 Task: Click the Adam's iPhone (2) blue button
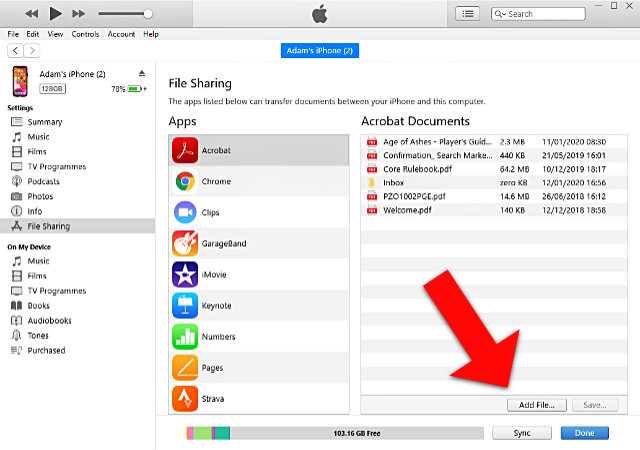[x=320, y=51]
